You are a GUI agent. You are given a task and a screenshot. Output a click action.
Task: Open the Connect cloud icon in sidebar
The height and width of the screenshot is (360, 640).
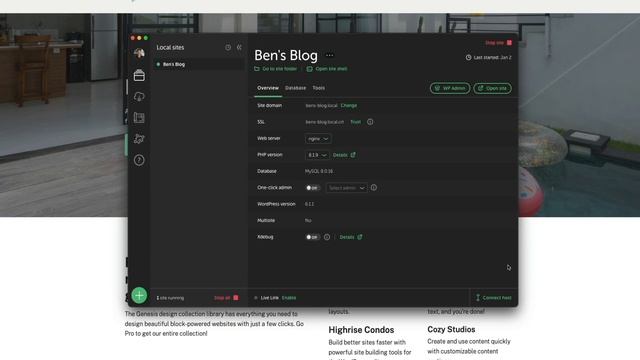tap(139, 97)
